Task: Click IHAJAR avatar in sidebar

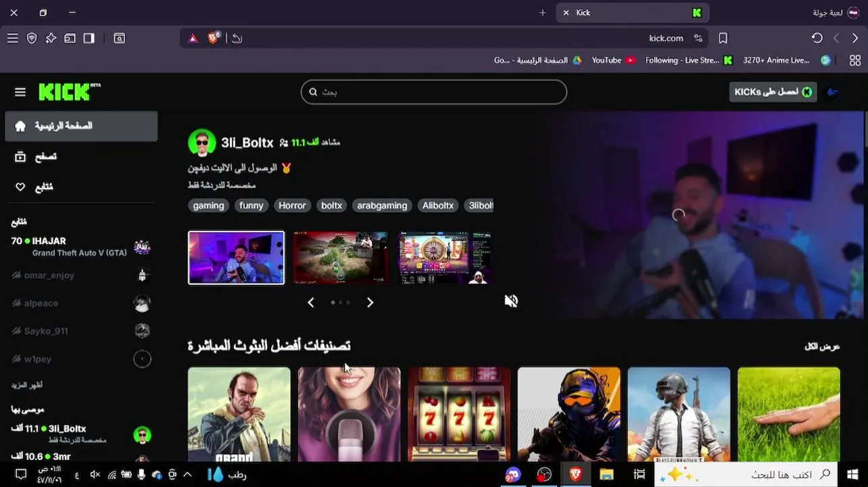Action: (x=142, y=247)
